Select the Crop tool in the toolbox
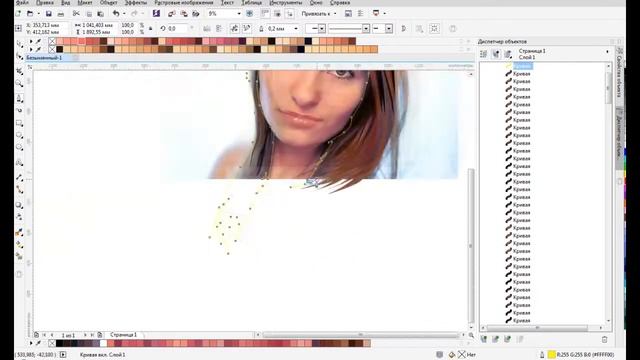The height and width of the screenshot is (360, 640). (x=19, y=71)
